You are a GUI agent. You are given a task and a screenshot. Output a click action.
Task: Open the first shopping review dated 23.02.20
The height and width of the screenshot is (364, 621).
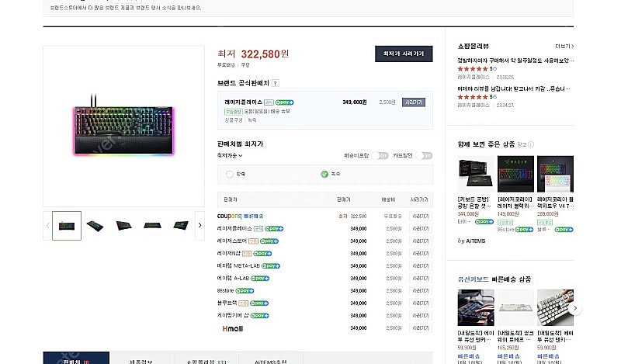(x=515, y=61)
